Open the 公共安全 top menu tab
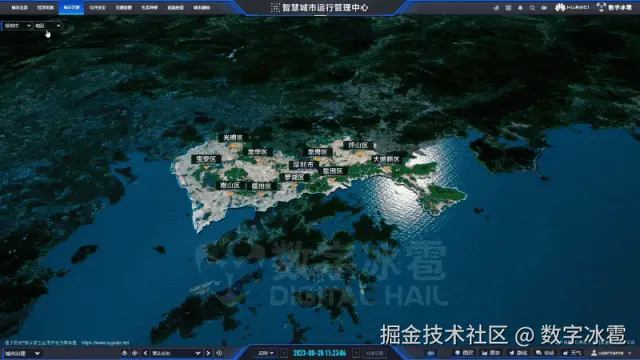640x360 pixels. click(x=98, y=8)
